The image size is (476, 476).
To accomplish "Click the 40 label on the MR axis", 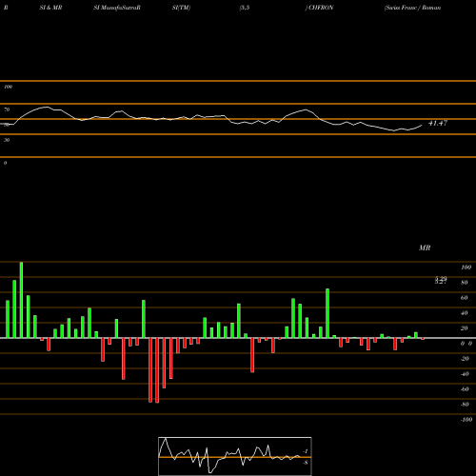I will (x=465, y=313).
